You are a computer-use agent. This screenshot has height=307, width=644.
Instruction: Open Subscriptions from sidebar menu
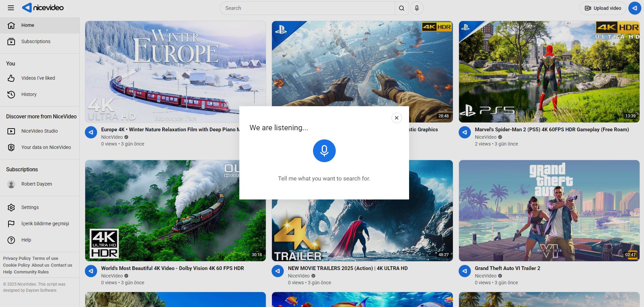[x=40, y=41]
